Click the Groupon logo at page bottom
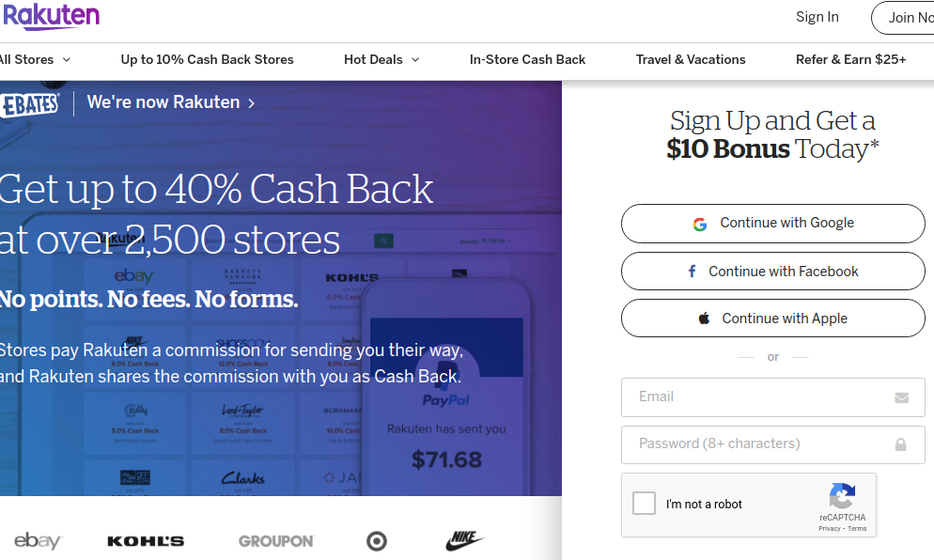The height and width of the screenshot is (560, 934). [276, 541]
